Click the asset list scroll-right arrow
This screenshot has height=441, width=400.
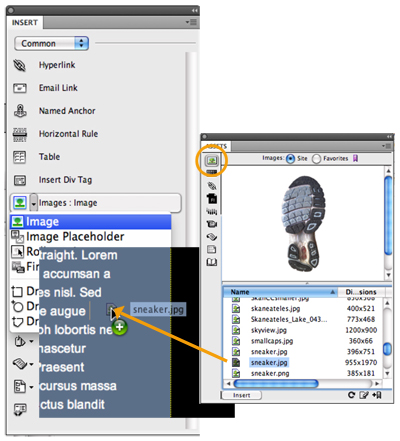pos(377,384)
